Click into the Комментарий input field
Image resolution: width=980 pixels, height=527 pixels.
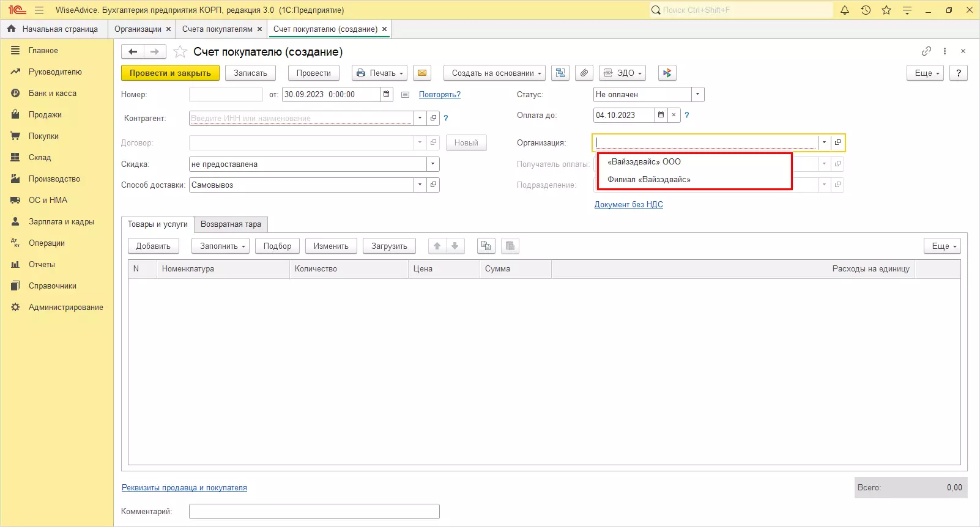click(314, 511)
